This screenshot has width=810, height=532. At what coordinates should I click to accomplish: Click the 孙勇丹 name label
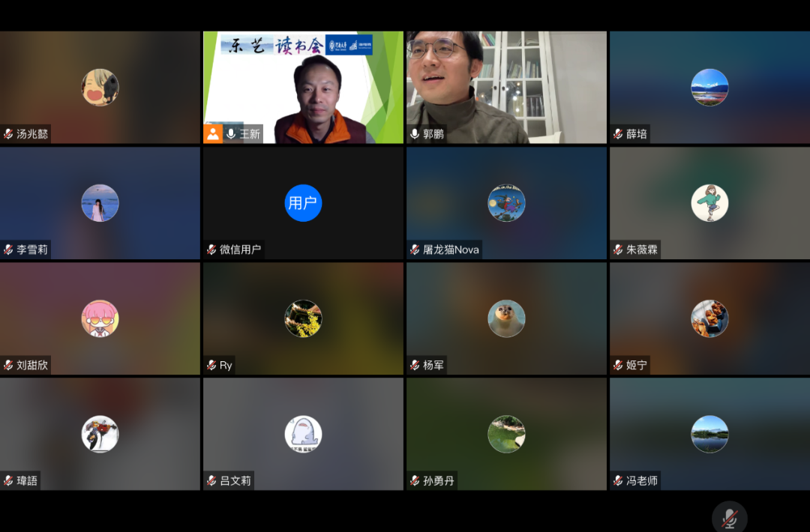(x=439, y=481)
